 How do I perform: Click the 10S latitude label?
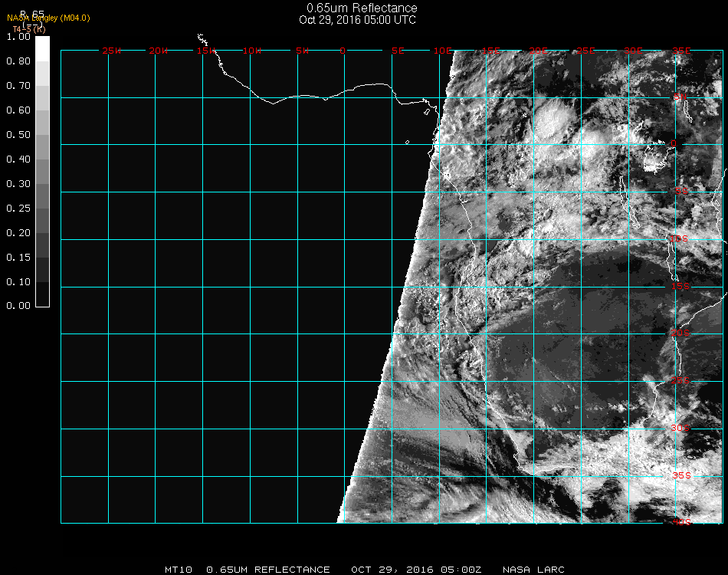[x=679, y=238]
